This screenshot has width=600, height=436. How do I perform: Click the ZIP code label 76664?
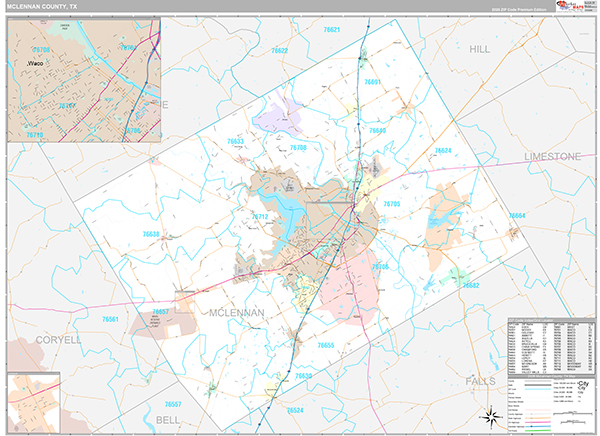coord(517,216)
